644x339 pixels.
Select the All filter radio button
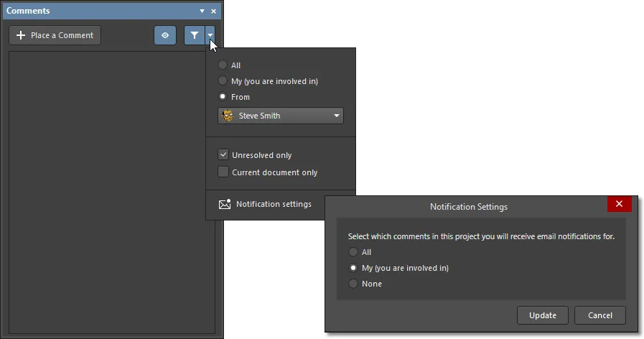(222, 65)
